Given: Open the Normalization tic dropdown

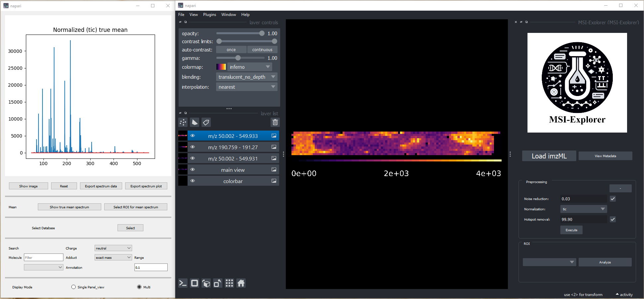Looking at the screenshot, I should 583,209.
